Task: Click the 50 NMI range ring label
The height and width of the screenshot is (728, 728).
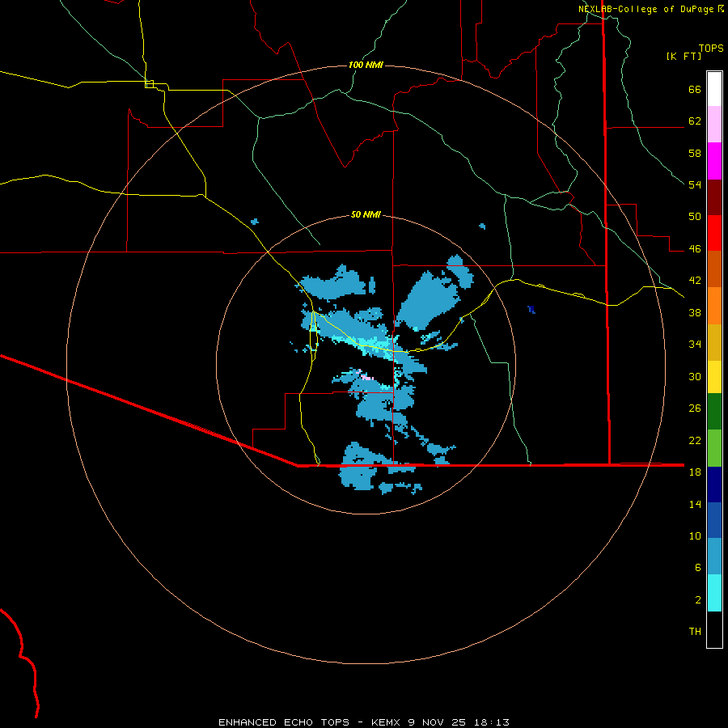Action: pos(366,214)
